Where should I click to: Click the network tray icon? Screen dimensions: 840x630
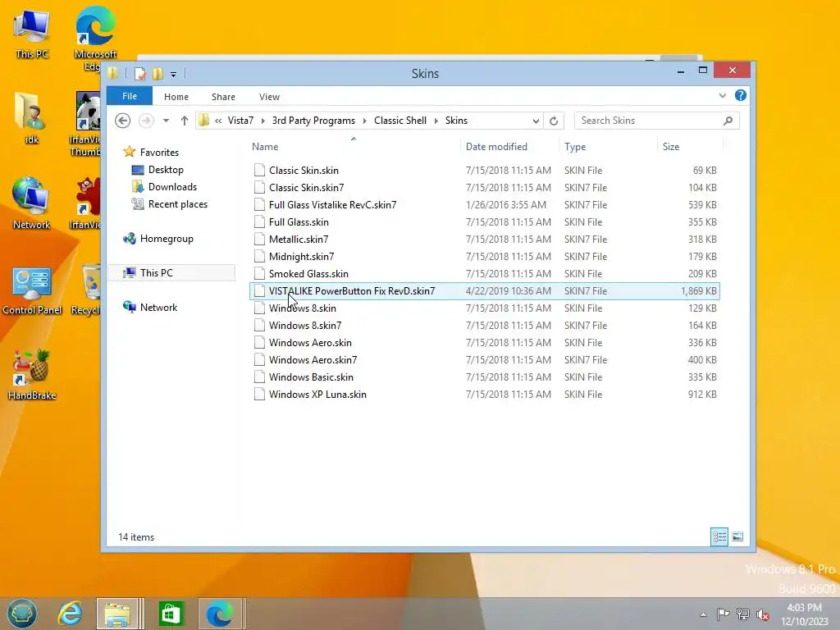coord(743,614)
